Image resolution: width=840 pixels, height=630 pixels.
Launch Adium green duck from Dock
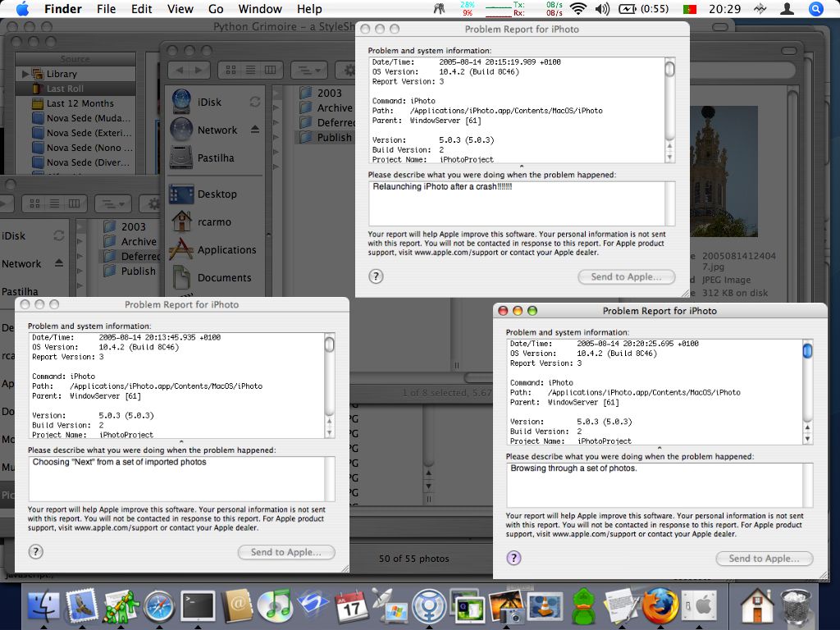pyautogui.click(x=583, y=607)
